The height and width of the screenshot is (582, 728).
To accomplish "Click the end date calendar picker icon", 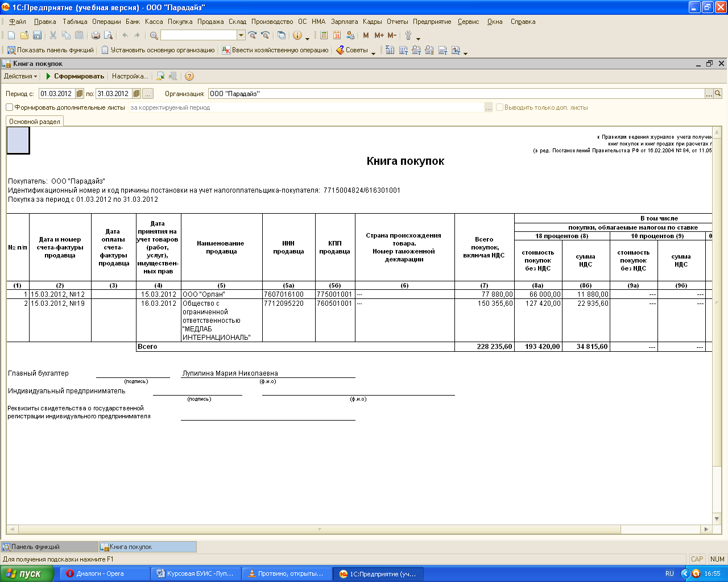I will pos(136,94).
